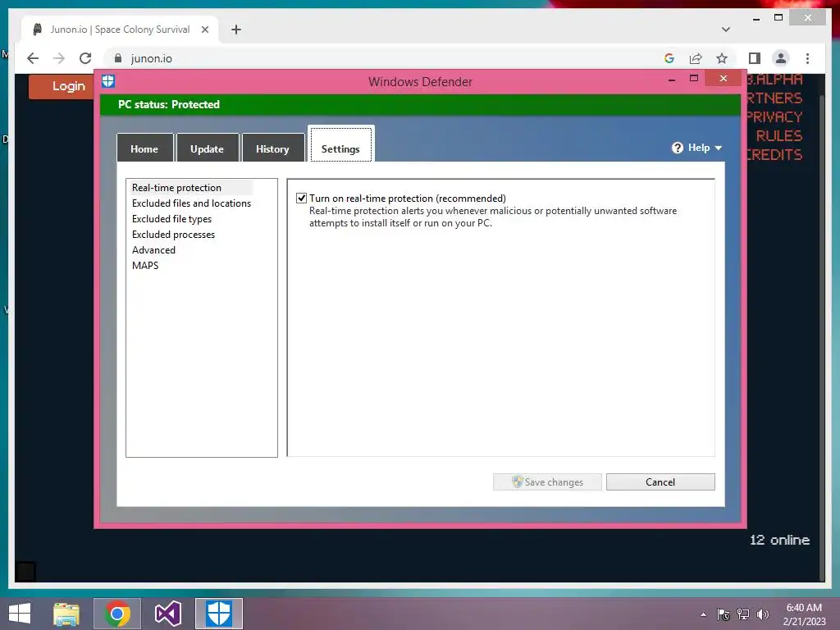Toggle the Chrome side panel icon
Viewport: 840px width, 630px height.
click(755, 58)
